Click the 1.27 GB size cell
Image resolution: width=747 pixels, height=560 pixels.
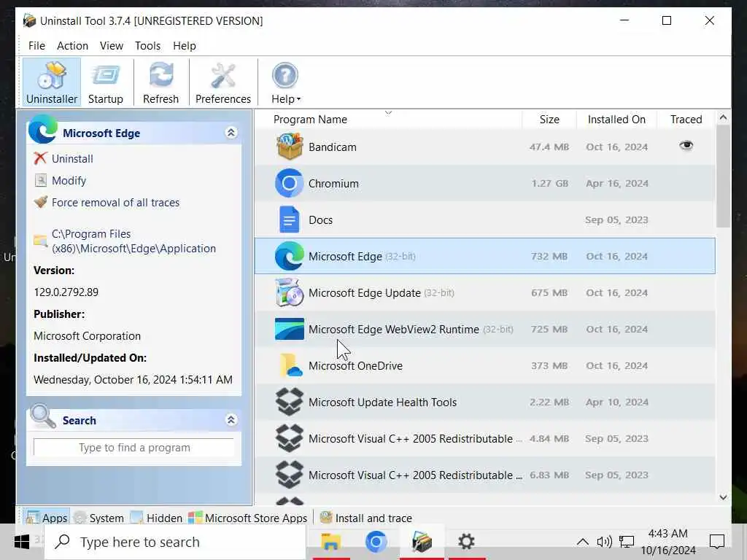click(550, 183)
